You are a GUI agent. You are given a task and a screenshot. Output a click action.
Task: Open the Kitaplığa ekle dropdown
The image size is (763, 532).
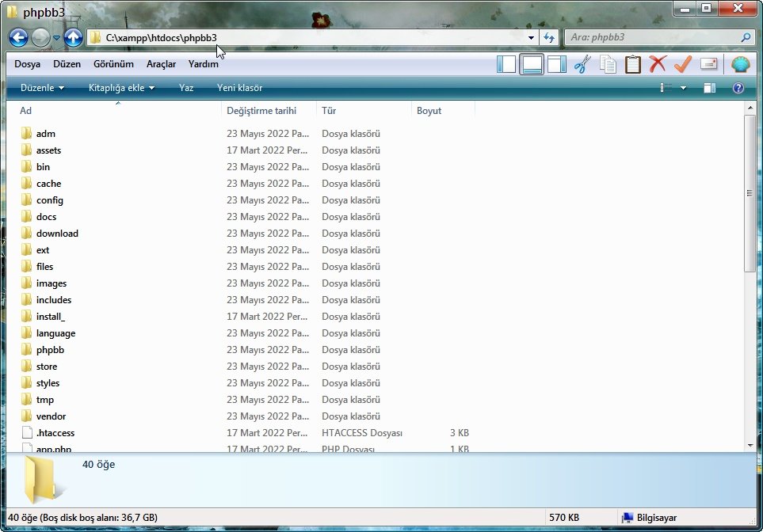(121, 88)
